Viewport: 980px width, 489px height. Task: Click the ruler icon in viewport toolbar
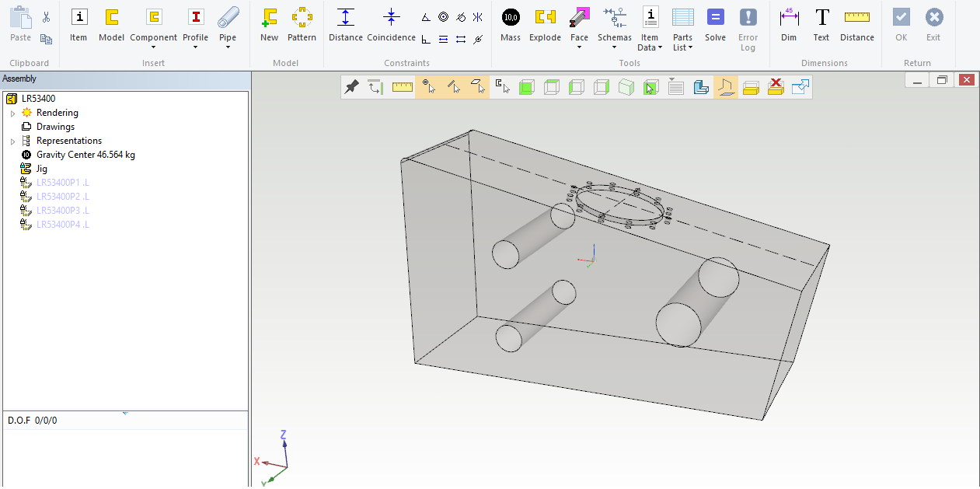(403, 87)
